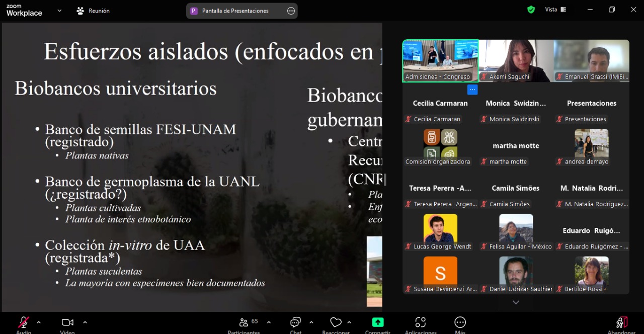Viewport: 644px width, 334px height.
Task: Open the Vista layout menu
Action: (x=555, y=10)
